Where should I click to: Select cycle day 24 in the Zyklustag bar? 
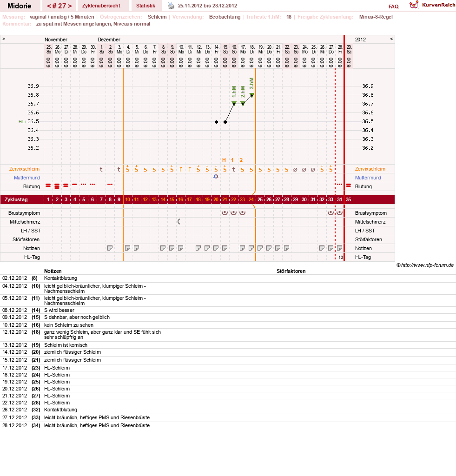[x=251, y=199]
